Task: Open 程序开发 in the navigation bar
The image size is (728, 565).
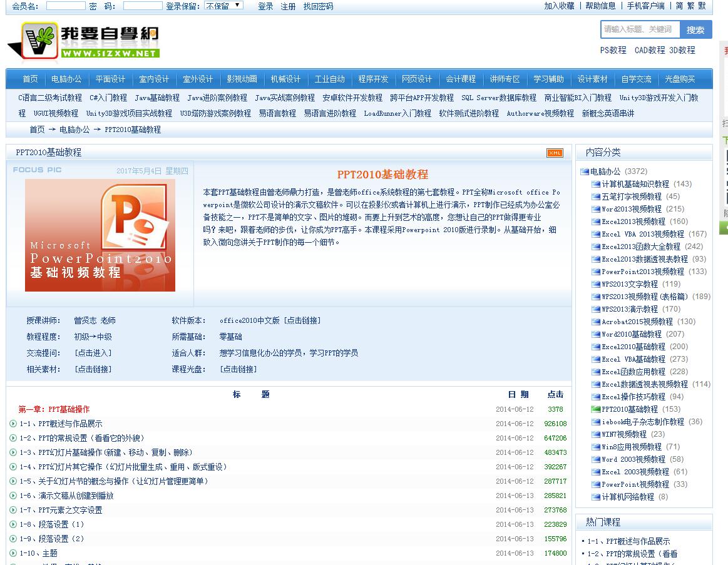Action: click(373, 79)
